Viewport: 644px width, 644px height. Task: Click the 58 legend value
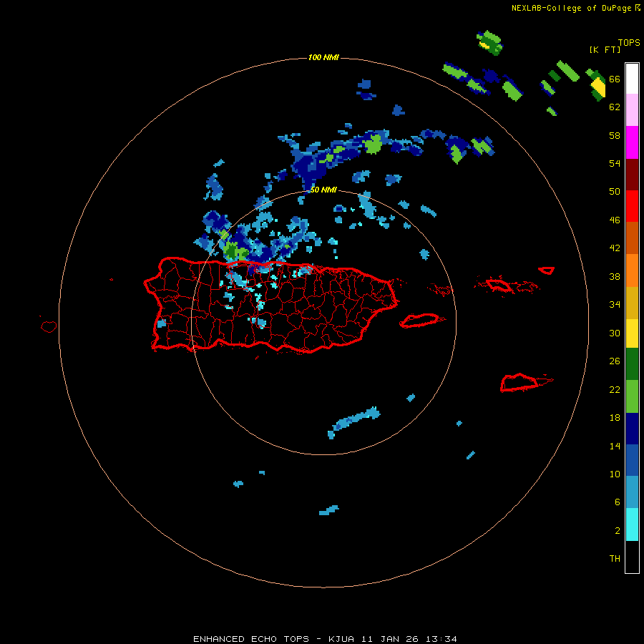615,135
